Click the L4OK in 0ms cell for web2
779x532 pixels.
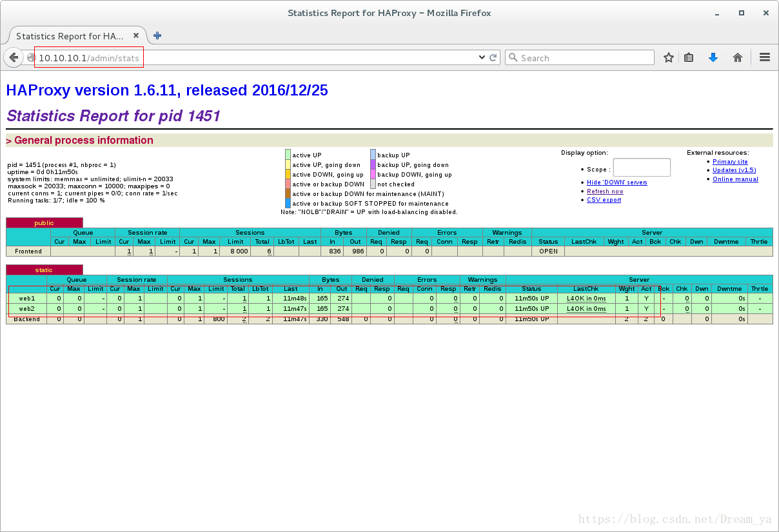click(x=586, y=309)
